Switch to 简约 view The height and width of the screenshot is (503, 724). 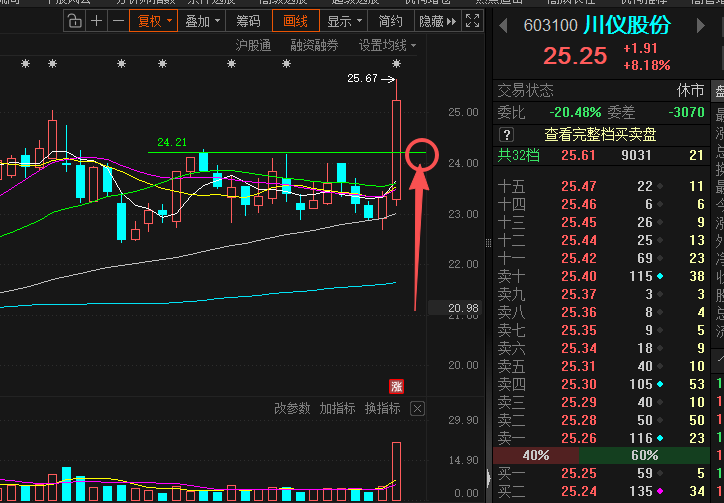pyautogui.click(x=390, y=21)
